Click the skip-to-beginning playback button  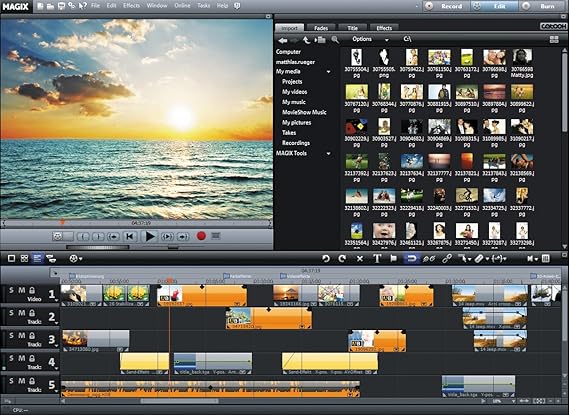click(x=130, y=237)
